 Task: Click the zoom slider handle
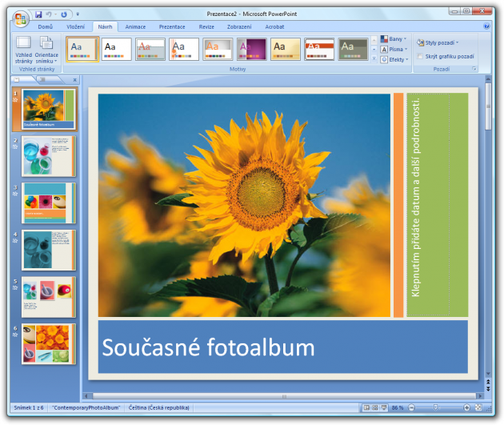435,407
